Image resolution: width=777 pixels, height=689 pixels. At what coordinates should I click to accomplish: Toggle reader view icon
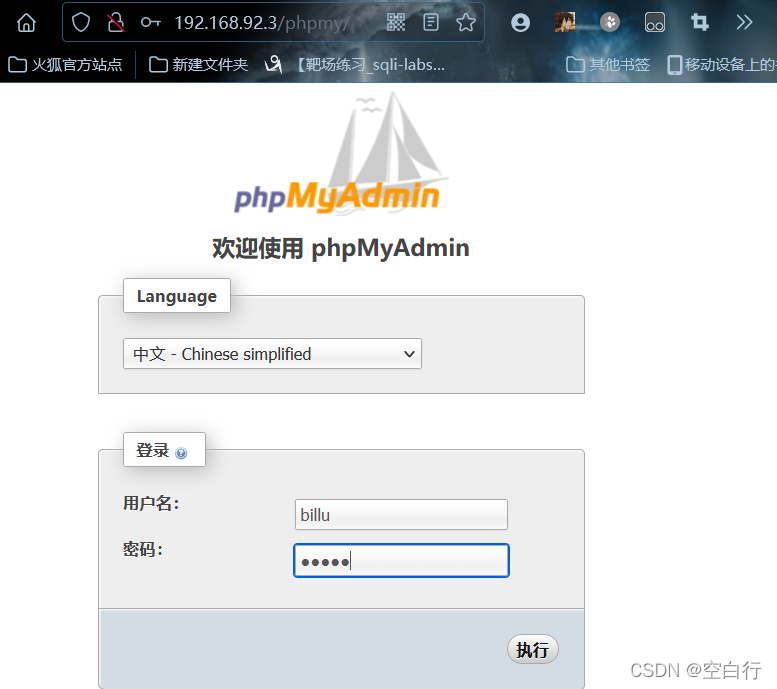tap(431, 22)
